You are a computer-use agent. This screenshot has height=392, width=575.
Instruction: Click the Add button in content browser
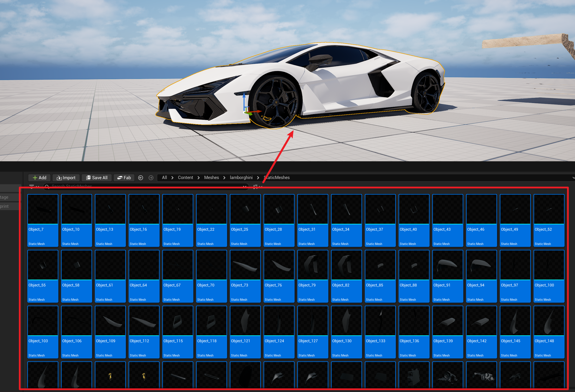[x=39, y=178]
